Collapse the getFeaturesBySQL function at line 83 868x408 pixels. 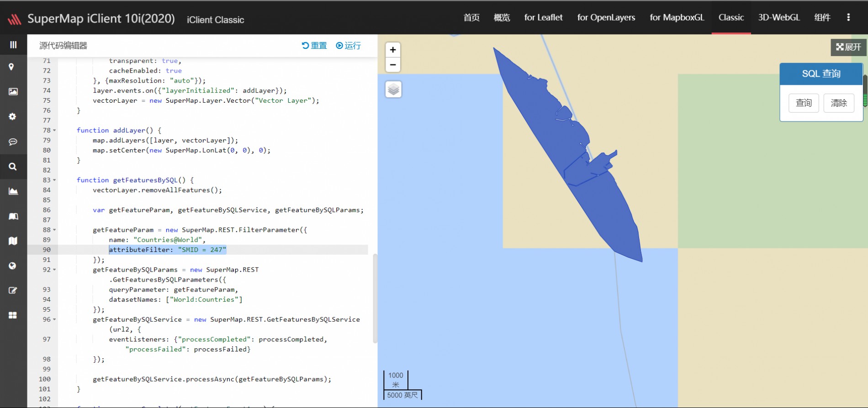pos(54,180)
